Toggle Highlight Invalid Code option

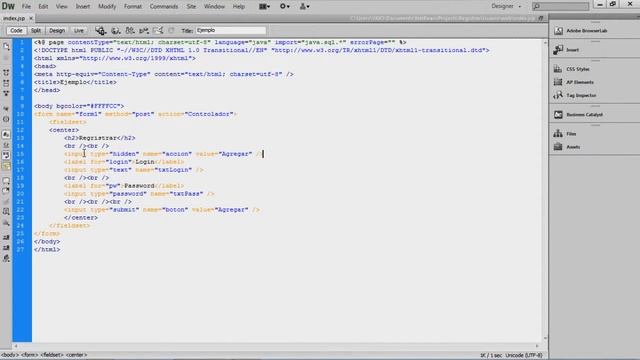[6, 144]
